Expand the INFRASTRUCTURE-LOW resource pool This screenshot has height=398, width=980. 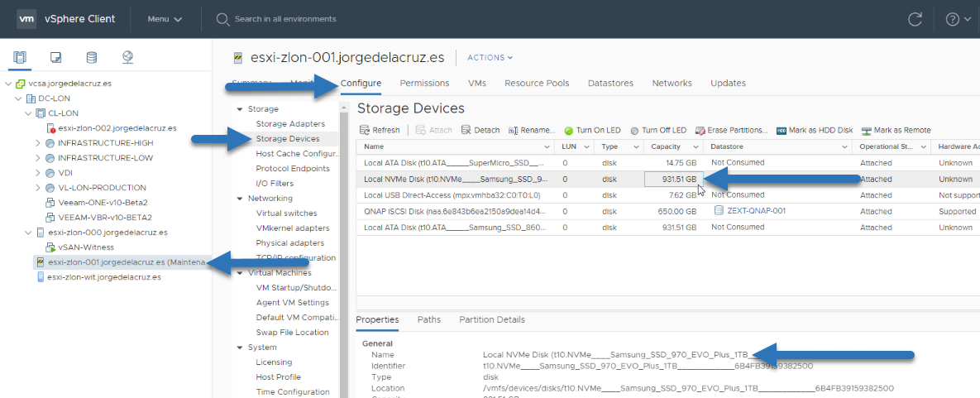click(x=39, y=158)
